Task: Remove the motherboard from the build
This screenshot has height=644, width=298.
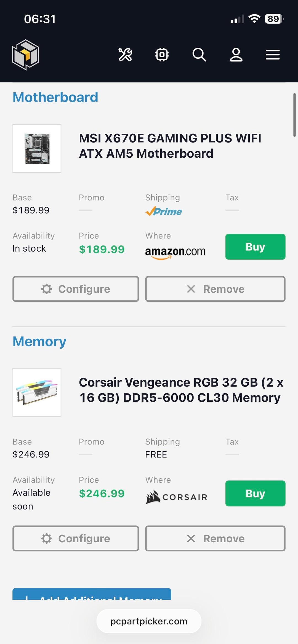Action: pos(215,289)
